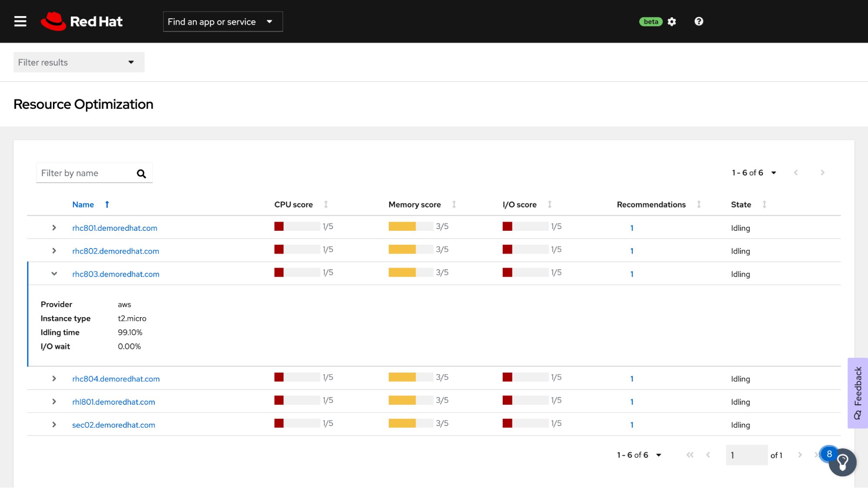Open settings gear icon
The image size is (868, 488).
coord(672,22)
